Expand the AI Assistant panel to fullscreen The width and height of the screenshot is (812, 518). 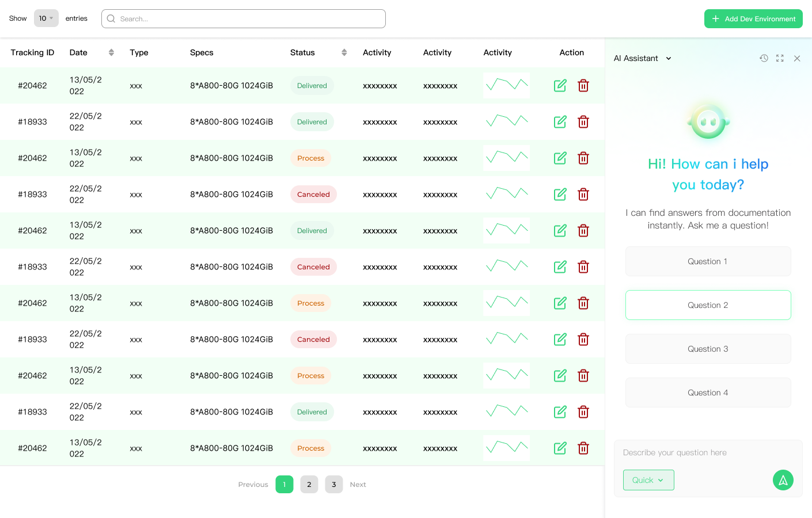click(780, 58)
